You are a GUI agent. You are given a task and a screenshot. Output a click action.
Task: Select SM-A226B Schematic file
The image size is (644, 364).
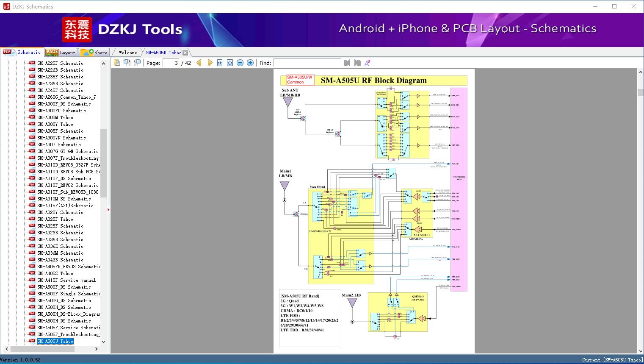(60, 70)
